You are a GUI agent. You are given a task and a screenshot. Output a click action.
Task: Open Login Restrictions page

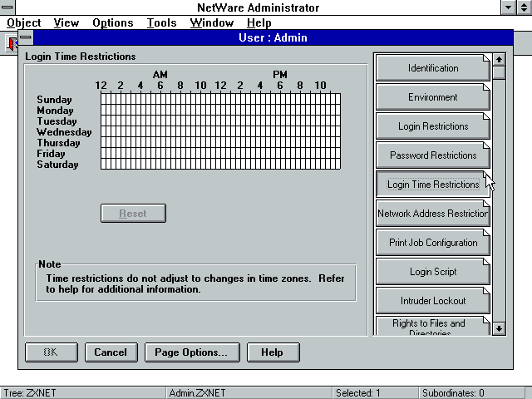pyautogui.click(x=432, y=126)
